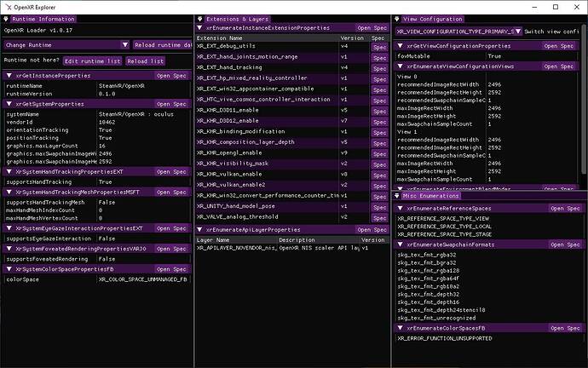Select skg_tex_fmt_rgba128 format entry
Image resolution: width=588 pixels, height=368 pixels.
pyautogui.click(x=429, y=271)
